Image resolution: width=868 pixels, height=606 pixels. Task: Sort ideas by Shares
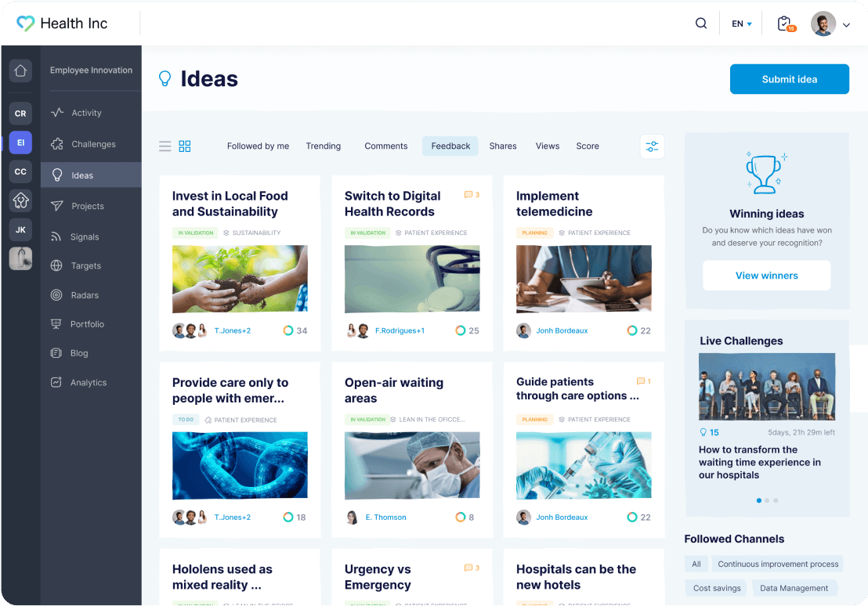click(503, 146)
